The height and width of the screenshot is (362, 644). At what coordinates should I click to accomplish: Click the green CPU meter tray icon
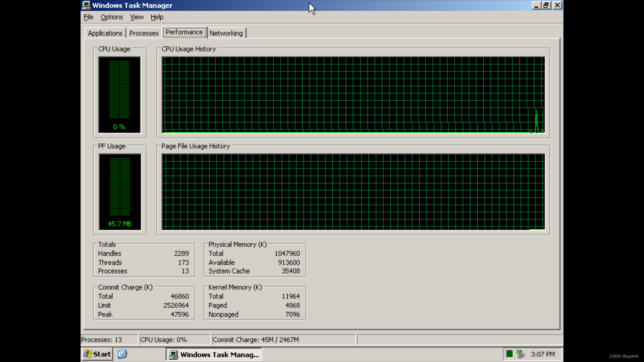point(509,354)
